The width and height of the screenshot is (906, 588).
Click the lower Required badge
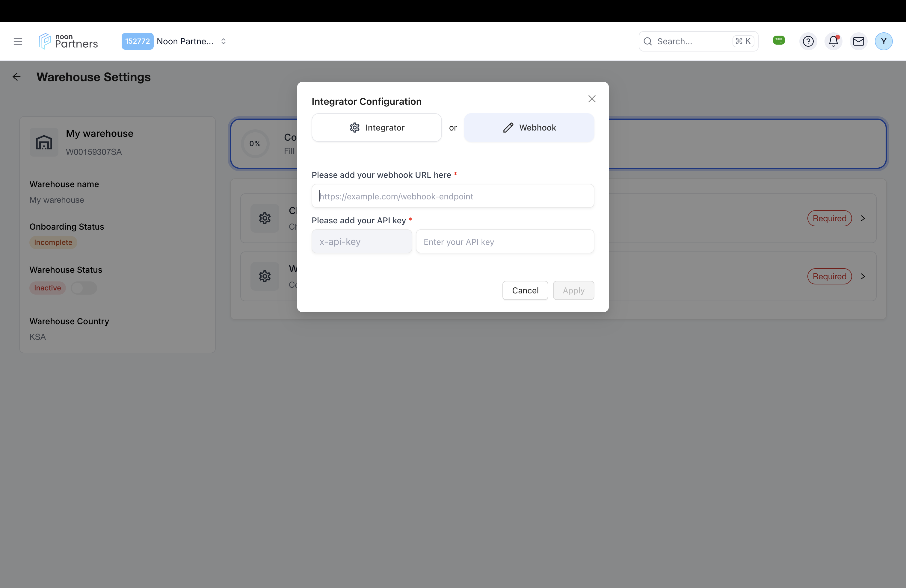coord(830,277)
